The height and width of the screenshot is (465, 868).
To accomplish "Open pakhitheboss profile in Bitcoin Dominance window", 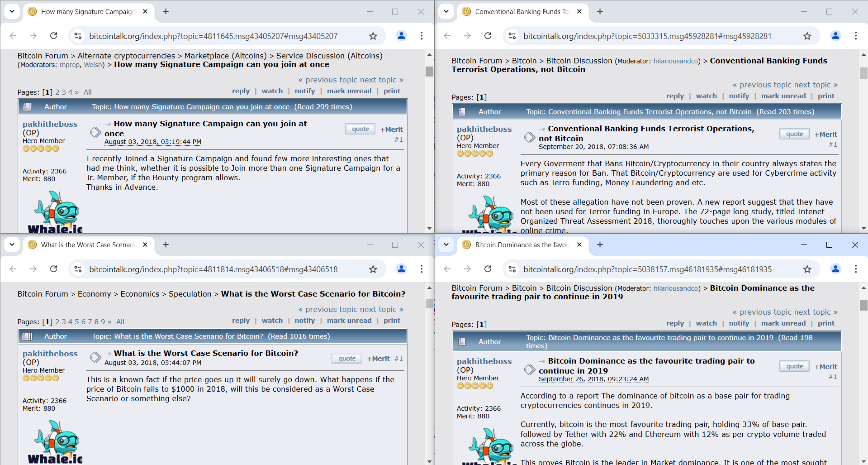I will (484, 361).
